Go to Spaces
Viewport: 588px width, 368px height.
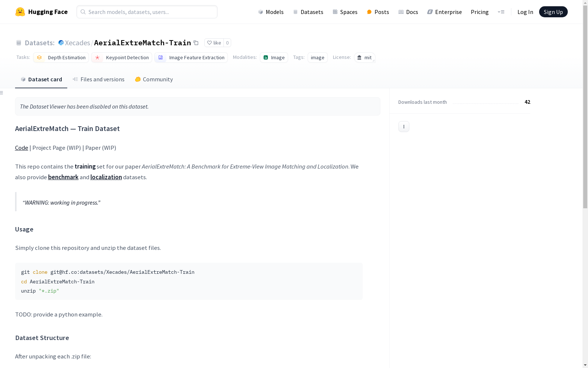(345, 12)
